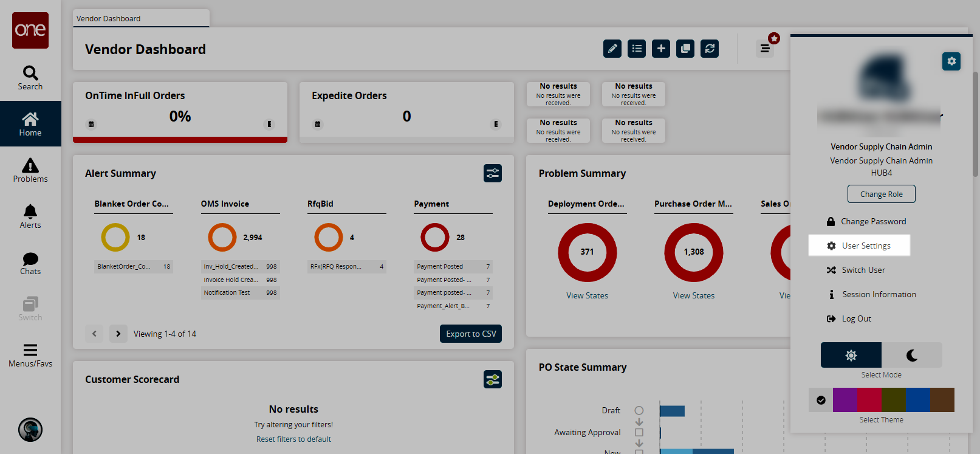Click the Payment donut chart showing 28
980x454 pixels.
point(435,238)
